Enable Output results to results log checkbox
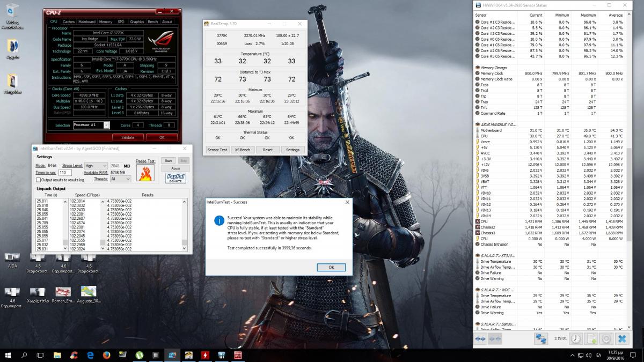The height and width of the screenshot is (362, 644). click(x=38, y=180)
